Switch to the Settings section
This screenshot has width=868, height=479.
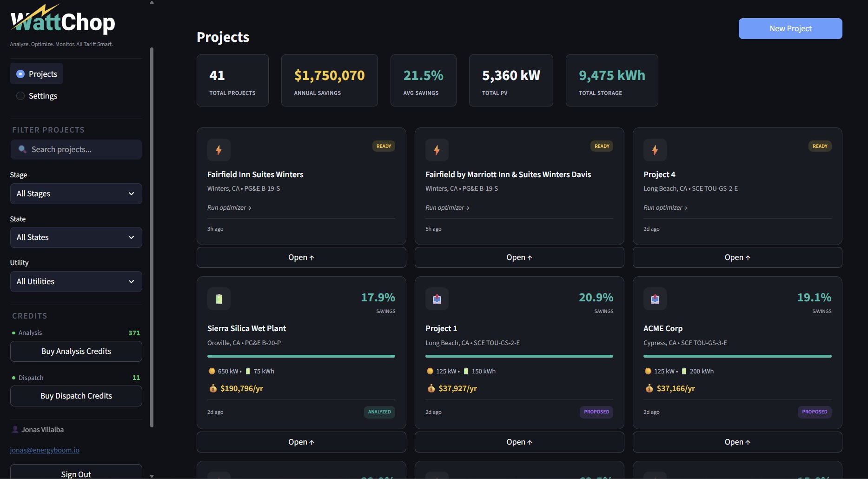[x=43, y=96]
